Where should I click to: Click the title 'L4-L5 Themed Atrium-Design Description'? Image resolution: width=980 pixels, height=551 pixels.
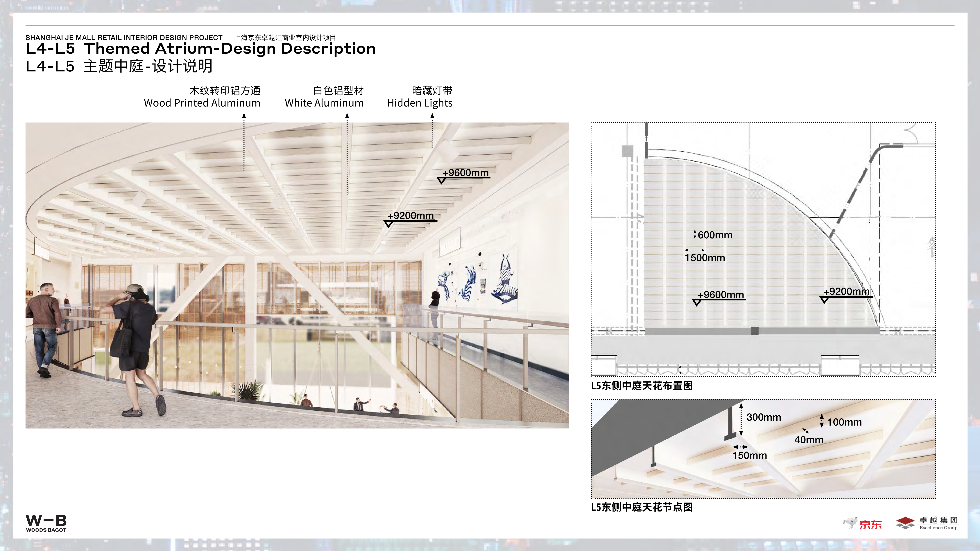201,49
